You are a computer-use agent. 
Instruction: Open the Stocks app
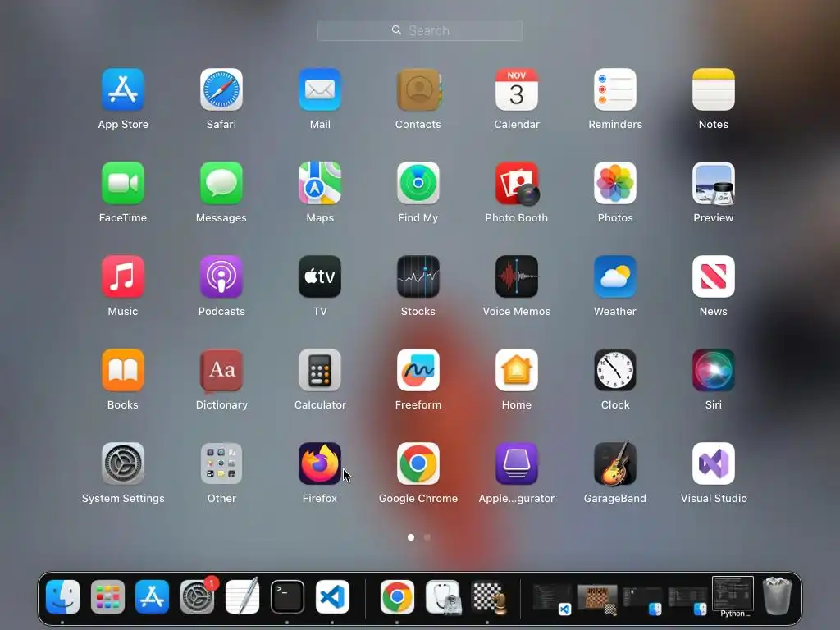(418, 276)
